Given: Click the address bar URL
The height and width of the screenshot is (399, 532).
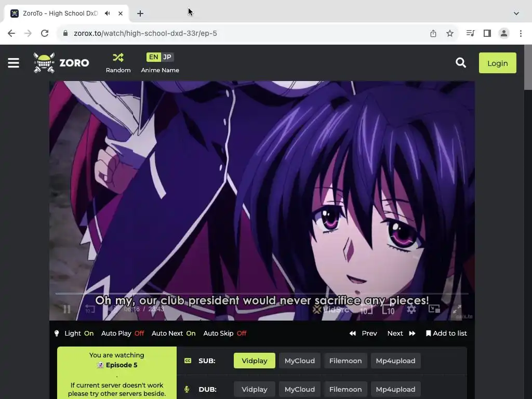Looking at the screenshot, I should coord(145,33).
